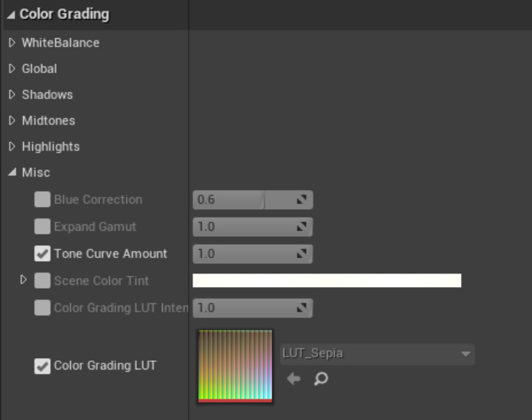The image size is (532, 420).
Task: Expand the Shadows section
Action: (12, 95)
